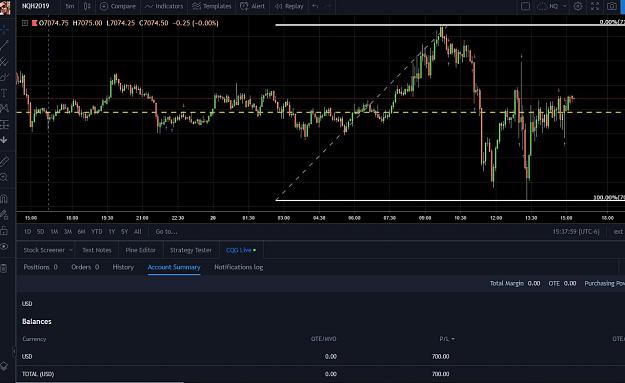Open the Indicators menu

coord(164,6)
